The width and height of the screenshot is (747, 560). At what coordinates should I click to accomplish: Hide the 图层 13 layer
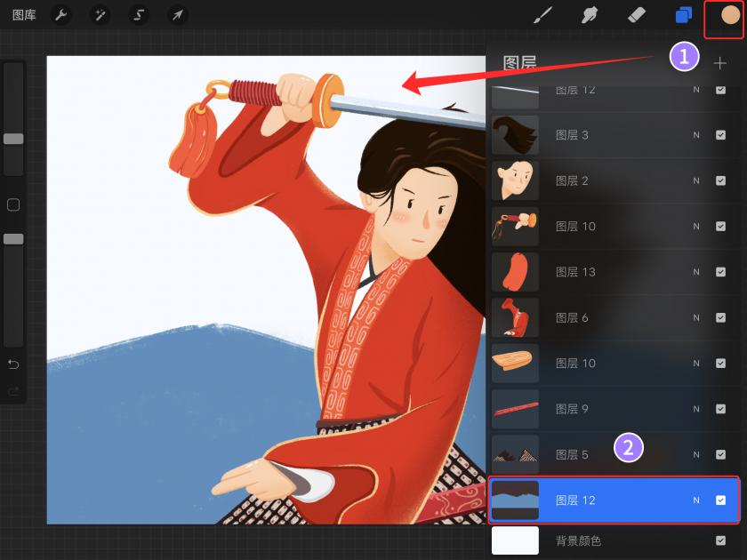(x=720, y=272)
